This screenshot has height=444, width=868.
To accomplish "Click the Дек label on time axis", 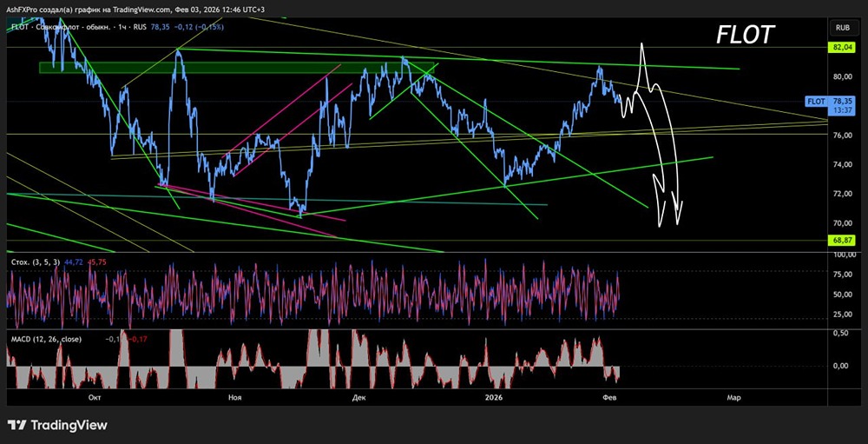I will [358, 397].
